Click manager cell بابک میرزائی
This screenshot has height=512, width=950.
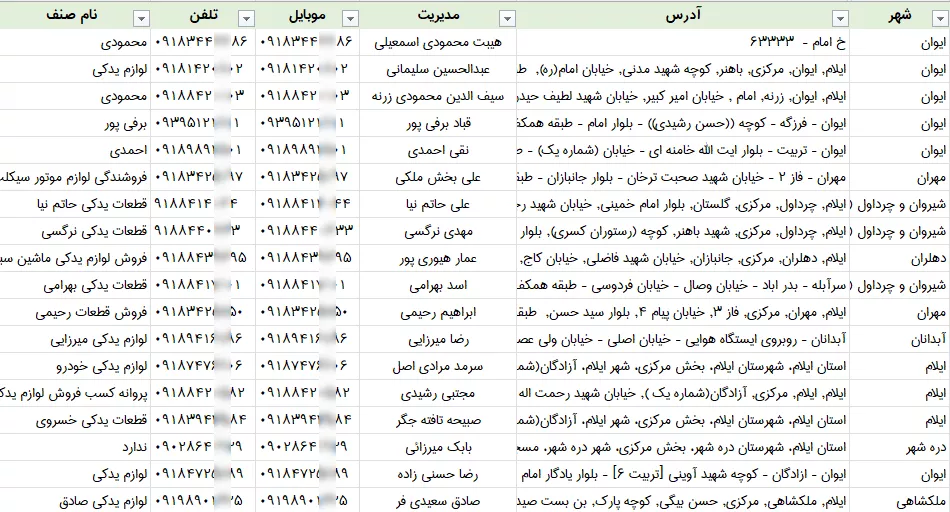[x=438, y=447]
